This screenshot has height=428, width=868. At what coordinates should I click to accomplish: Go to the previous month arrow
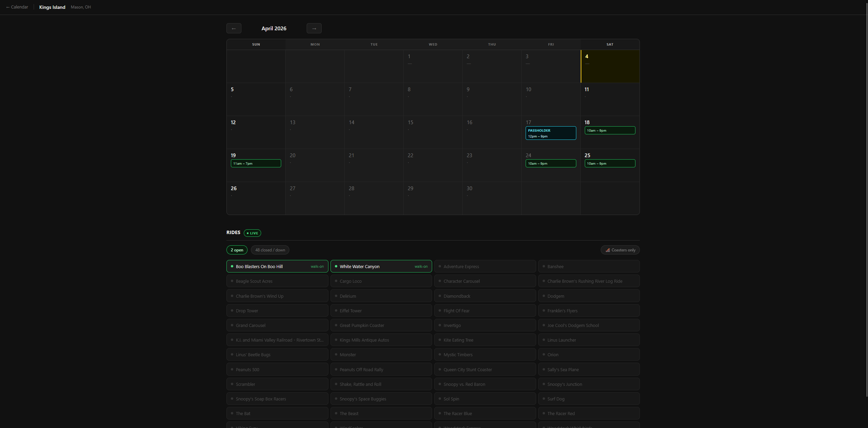tap(234, 28)
